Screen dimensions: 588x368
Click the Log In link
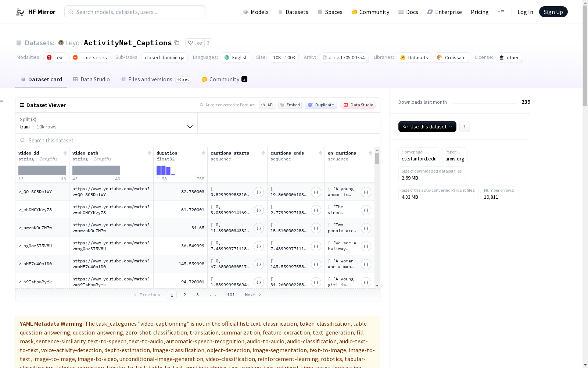pos(525,12)
